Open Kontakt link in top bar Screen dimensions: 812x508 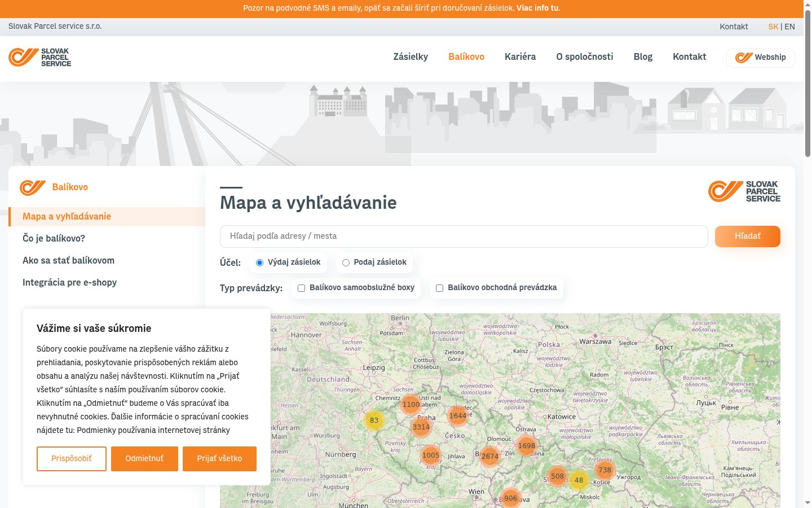pyautogui.click(x=734, y=27)
